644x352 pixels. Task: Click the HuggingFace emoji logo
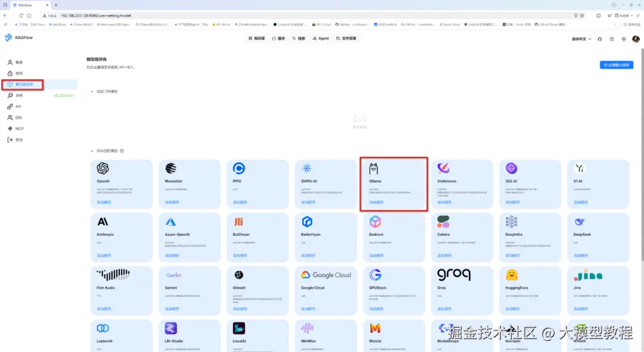click(x=512, y=275)
